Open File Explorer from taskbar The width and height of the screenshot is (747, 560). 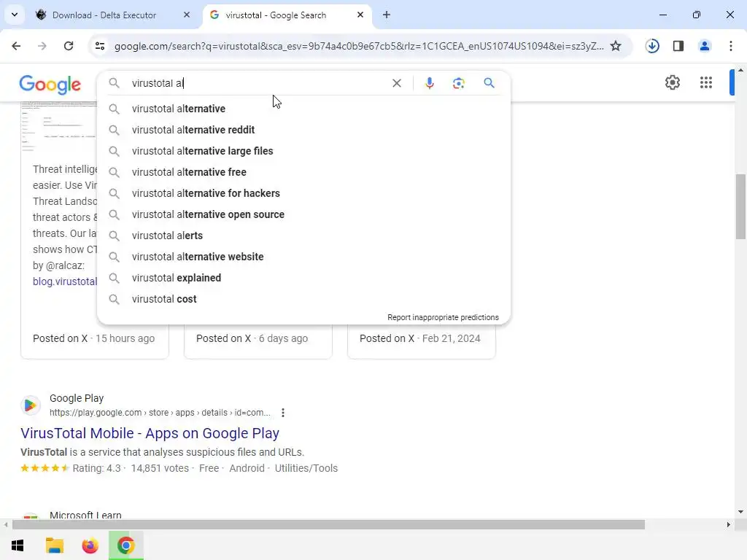(54, 545)
